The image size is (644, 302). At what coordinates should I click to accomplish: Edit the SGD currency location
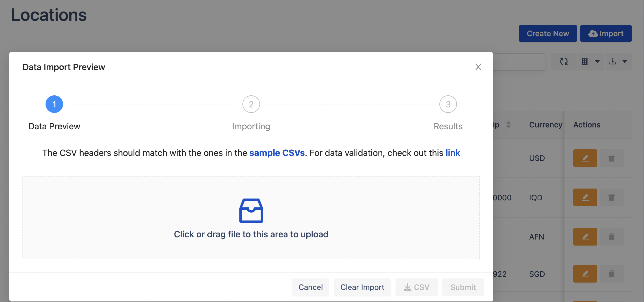585,274
